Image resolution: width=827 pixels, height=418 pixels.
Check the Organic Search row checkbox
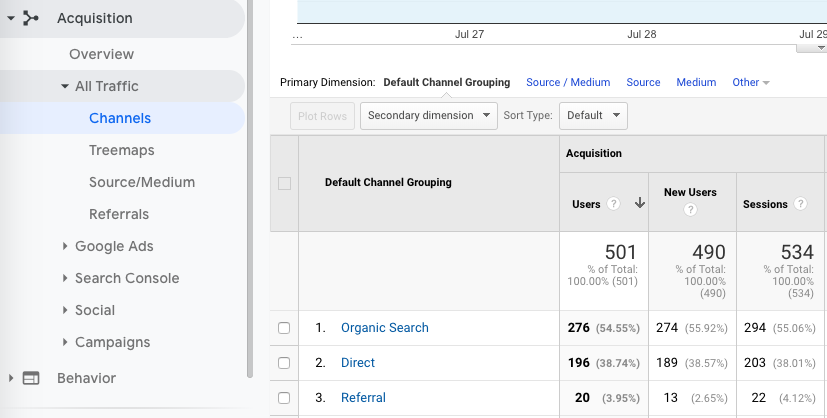coord(284,328)
